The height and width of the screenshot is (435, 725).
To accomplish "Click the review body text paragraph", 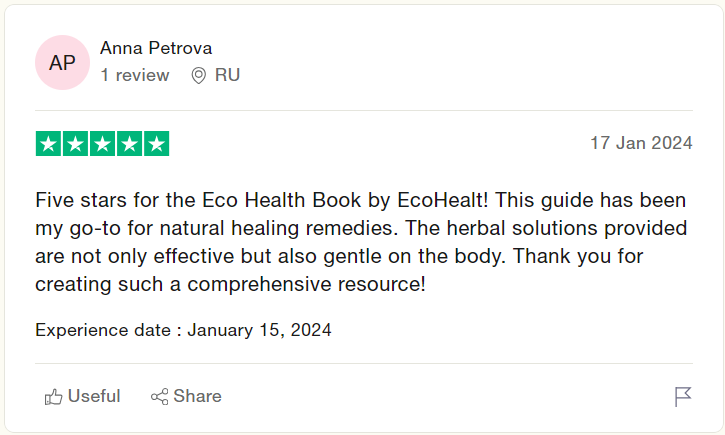I will click(x=361, y=242).
